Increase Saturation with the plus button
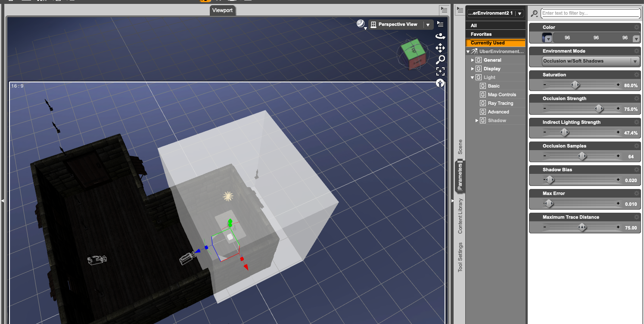Image resolution: width=644 pixels, height=324 pixels. tap(618, 85)
